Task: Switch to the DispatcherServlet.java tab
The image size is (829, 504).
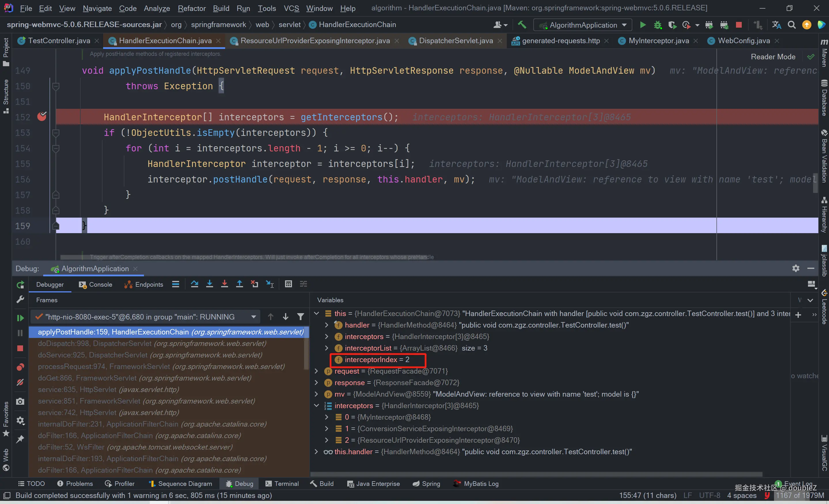Action: coord(456,41)
